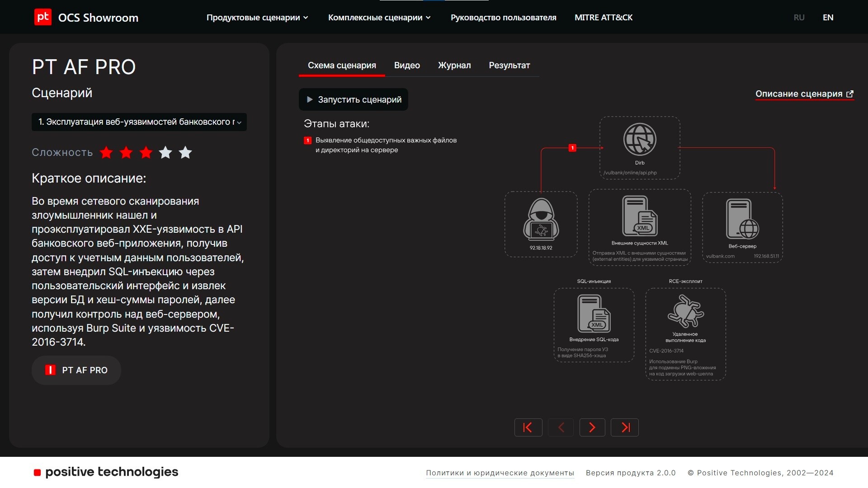Click Версия продукта 2.0.0 text
Screen dimensions: 868x488
(x=631, y=473)
